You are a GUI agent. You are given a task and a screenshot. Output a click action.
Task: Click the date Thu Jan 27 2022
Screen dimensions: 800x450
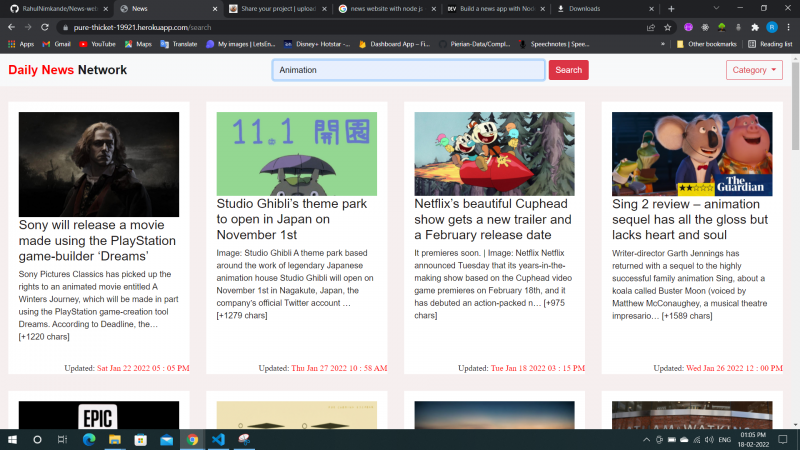tap(339, 368)
